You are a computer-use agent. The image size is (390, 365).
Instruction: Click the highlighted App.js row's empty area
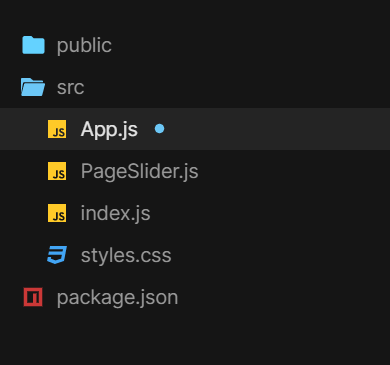[x=277, y=129]
